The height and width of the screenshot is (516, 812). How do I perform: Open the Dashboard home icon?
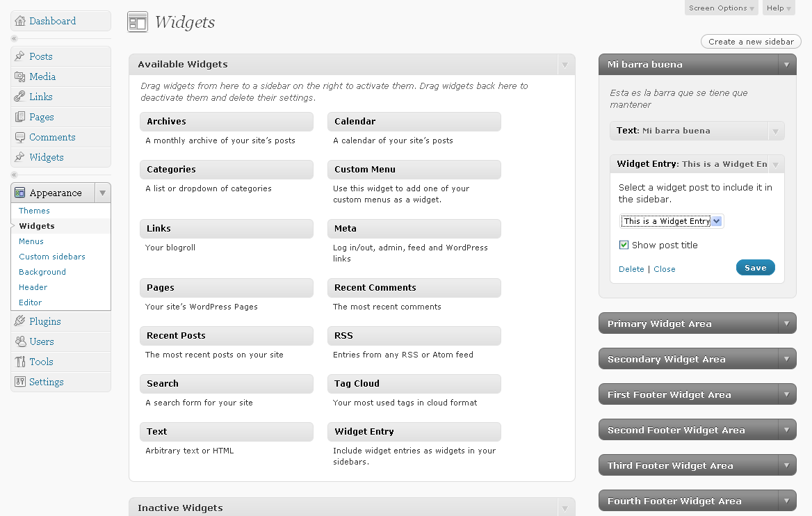(x=20, y=21)
